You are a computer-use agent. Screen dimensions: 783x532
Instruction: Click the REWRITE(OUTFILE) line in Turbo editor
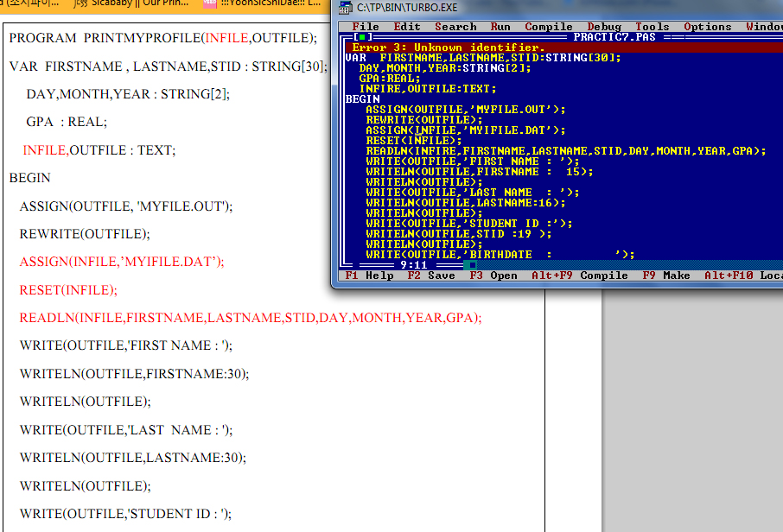(424, 120)
